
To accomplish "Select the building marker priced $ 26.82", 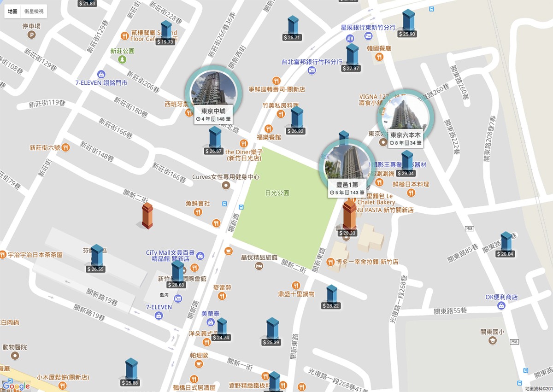I will tap(296, 121).
